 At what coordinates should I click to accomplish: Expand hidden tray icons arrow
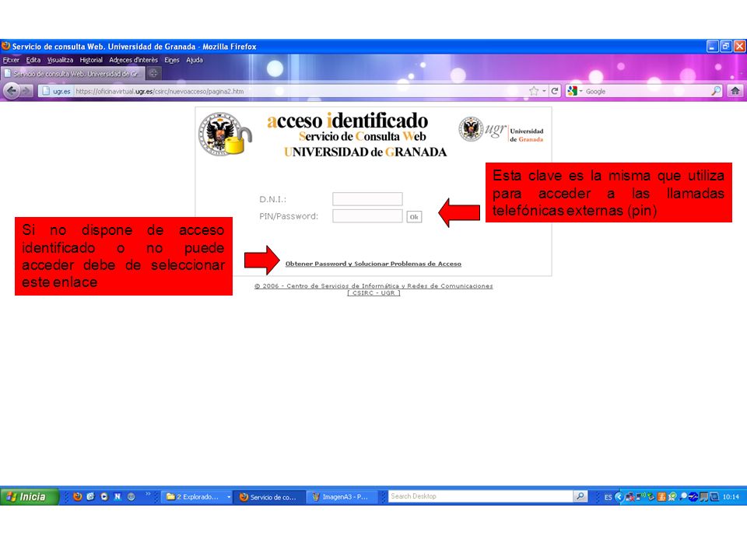[619, 497]
